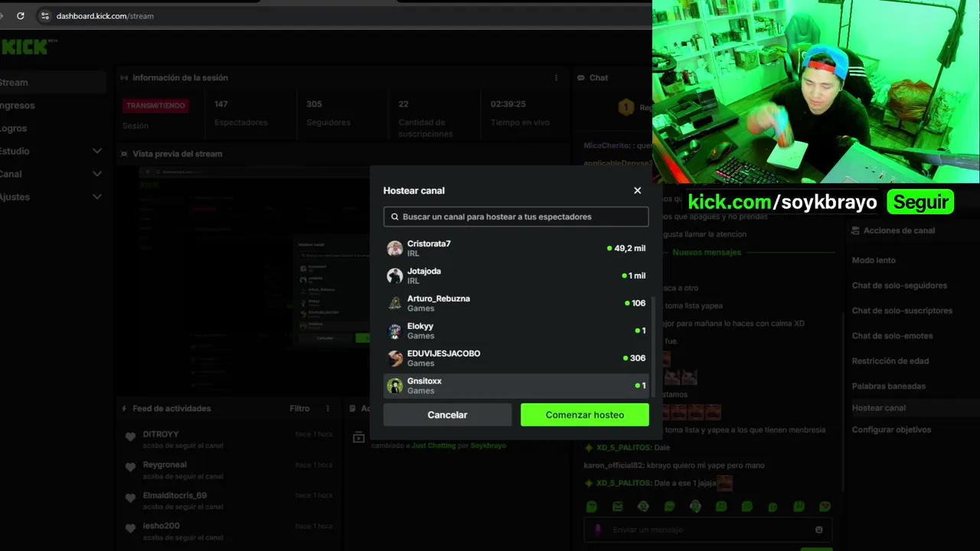Open Logros in the sidebar
The image size is (980, 551).
click(x=14, y=129)
